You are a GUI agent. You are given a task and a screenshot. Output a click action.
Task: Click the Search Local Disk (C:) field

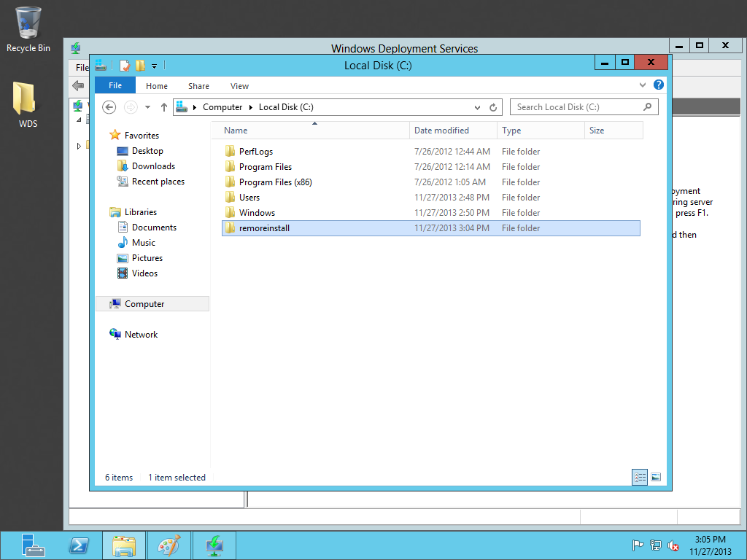pos(576,107)
